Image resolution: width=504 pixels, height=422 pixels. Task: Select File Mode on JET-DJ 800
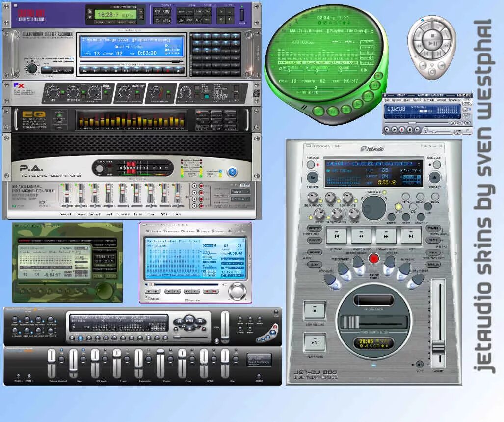(x=311, y=165)
